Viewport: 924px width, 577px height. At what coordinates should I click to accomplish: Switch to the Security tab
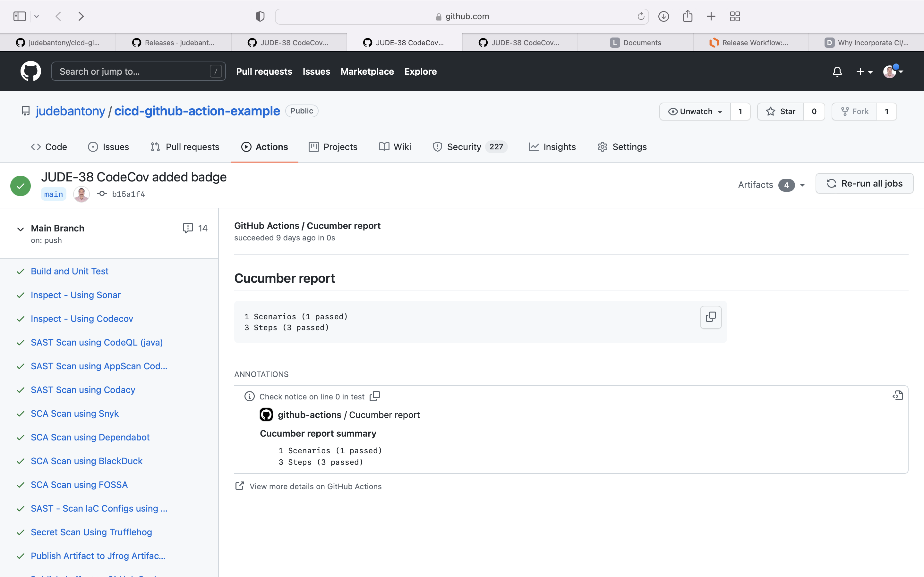coord(464,147)
